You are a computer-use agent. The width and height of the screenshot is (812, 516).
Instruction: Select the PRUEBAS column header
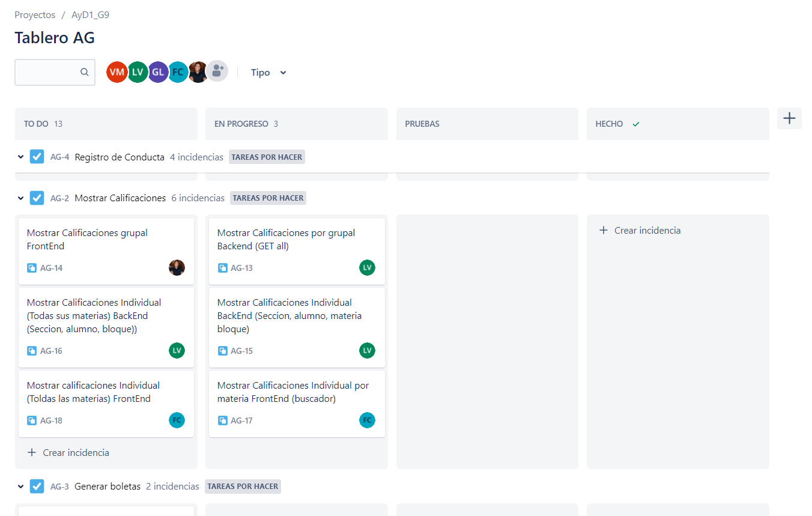487,124
